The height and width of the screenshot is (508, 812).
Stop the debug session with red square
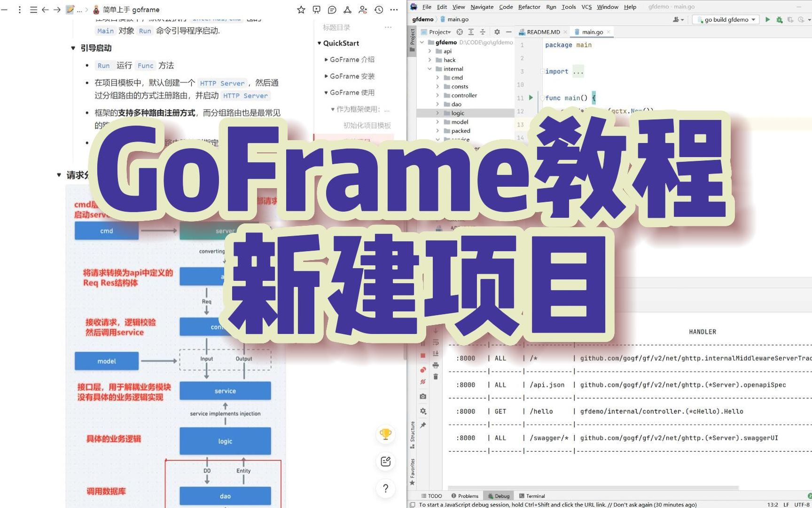tap(423, 356)
